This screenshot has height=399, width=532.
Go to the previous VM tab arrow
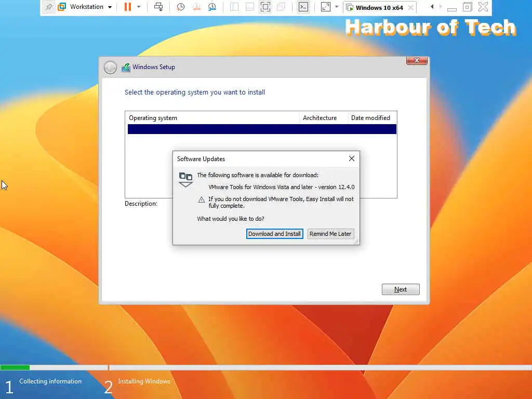[432, 7]
